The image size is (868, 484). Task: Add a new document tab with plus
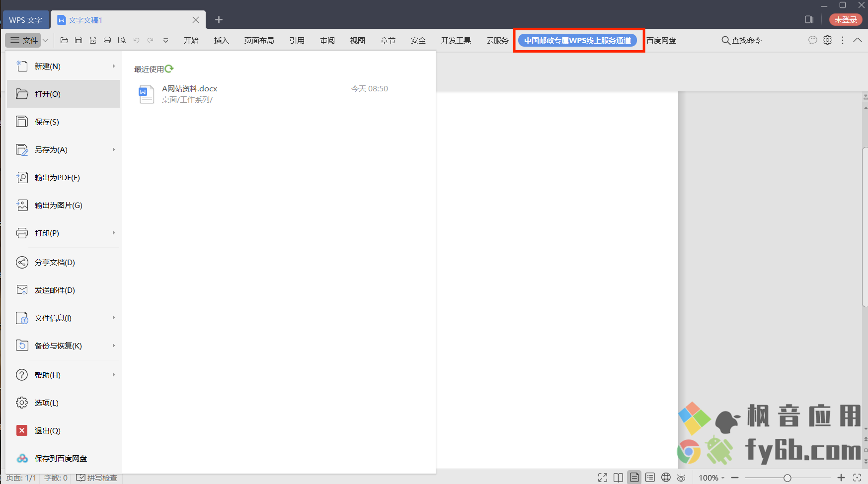[x=219, y=20]
